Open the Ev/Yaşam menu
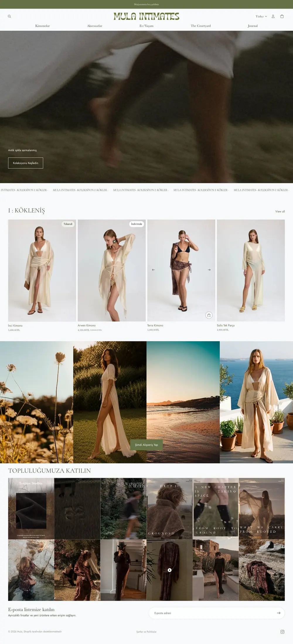Screen dimensions: 293x644 click(146, 26)
